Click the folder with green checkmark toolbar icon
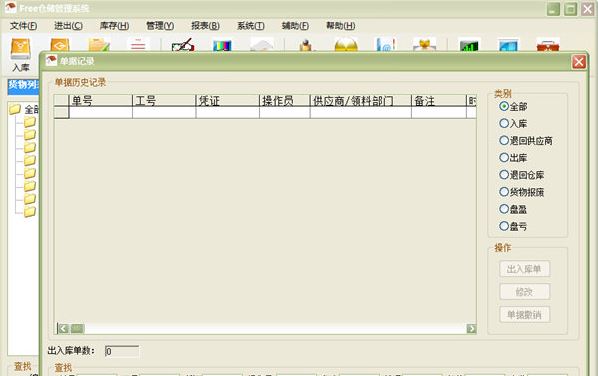Image resolution: width=598 pixels, height=376 pixels. point(99,45)
